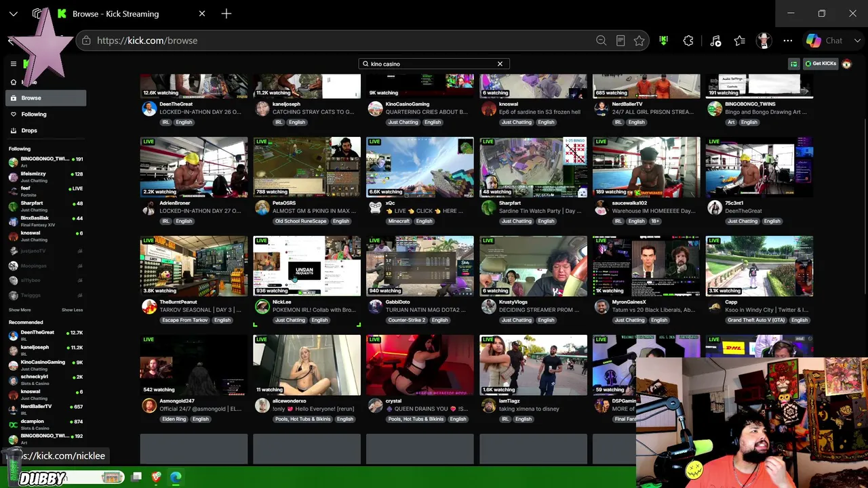The height and width of the screenshot is (488, 868).
Task: Open reader view from the address bar
Action: point(620,41)
